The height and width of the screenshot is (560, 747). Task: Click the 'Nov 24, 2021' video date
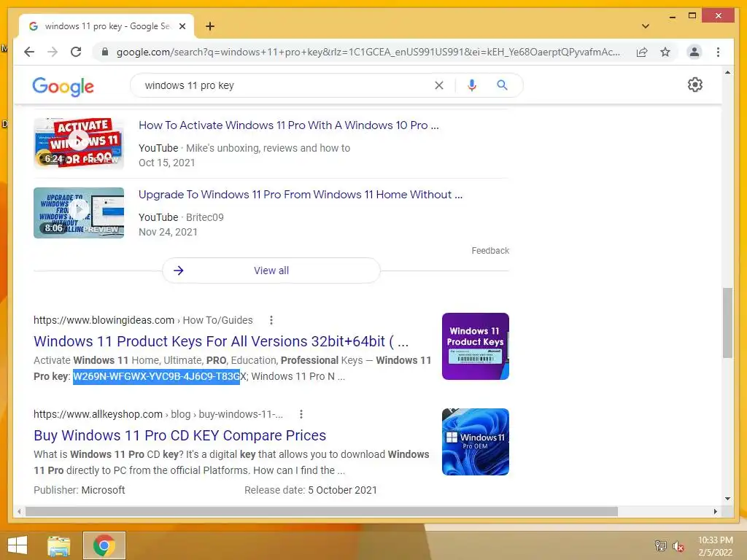(169, 232)
